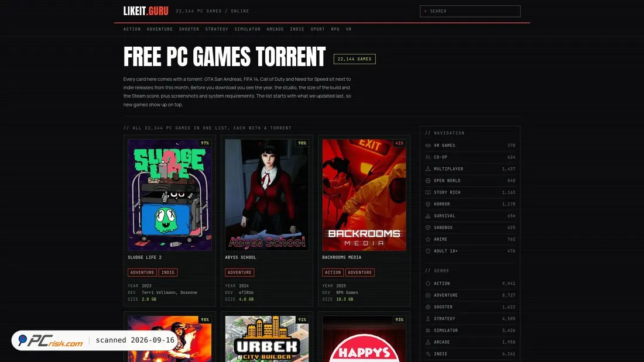Click the Open World globe icon
Screen dimensions: 644x362
428,181
